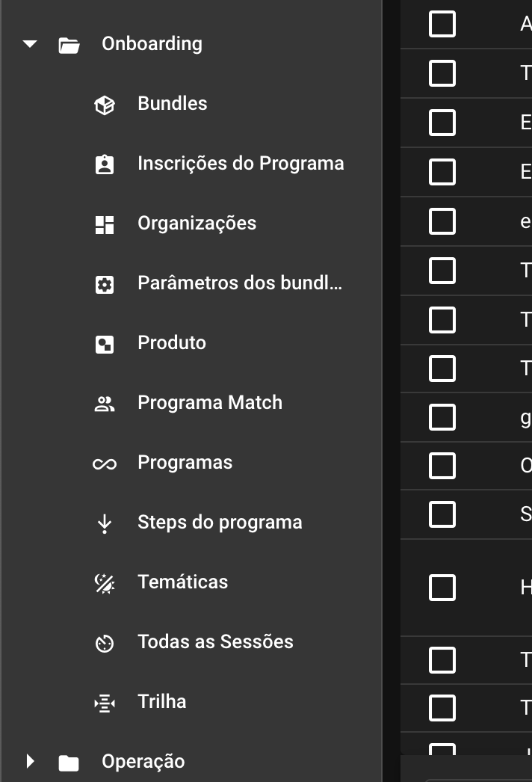Click the Programa Match people icon
The height and width of the screenshot is (782, 532).
click(x=104, y=404)
